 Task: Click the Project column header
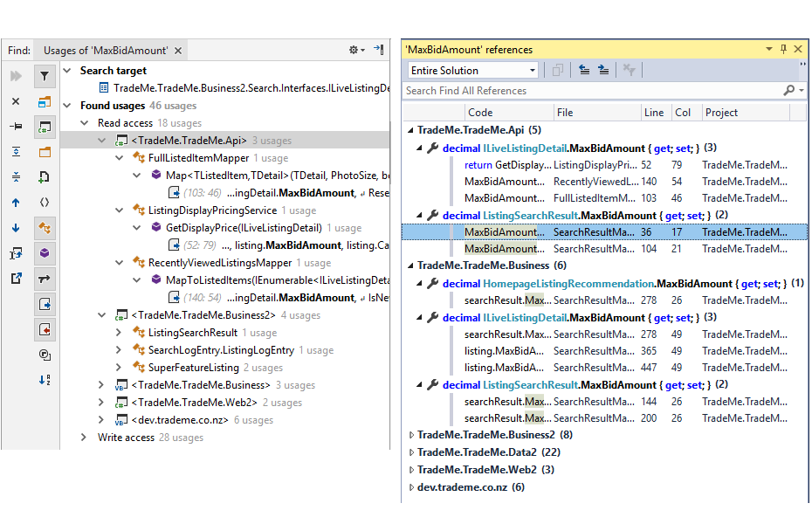(x=746, y=113)
